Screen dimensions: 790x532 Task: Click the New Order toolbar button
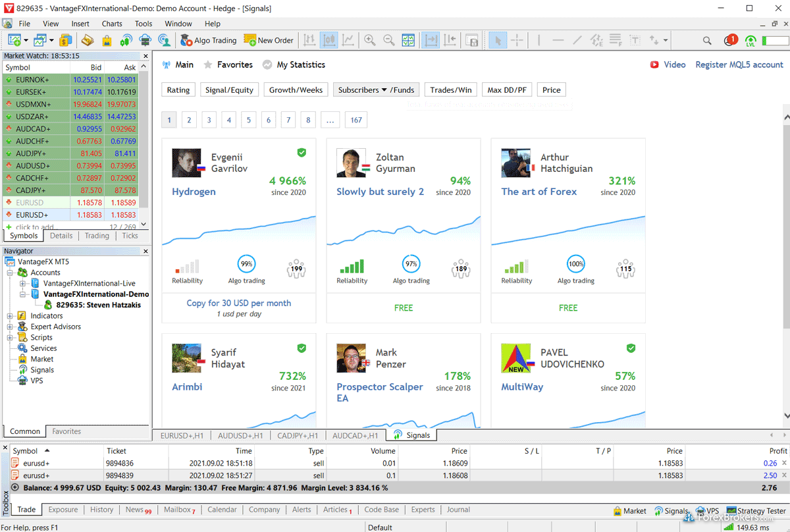click(269, 40)
